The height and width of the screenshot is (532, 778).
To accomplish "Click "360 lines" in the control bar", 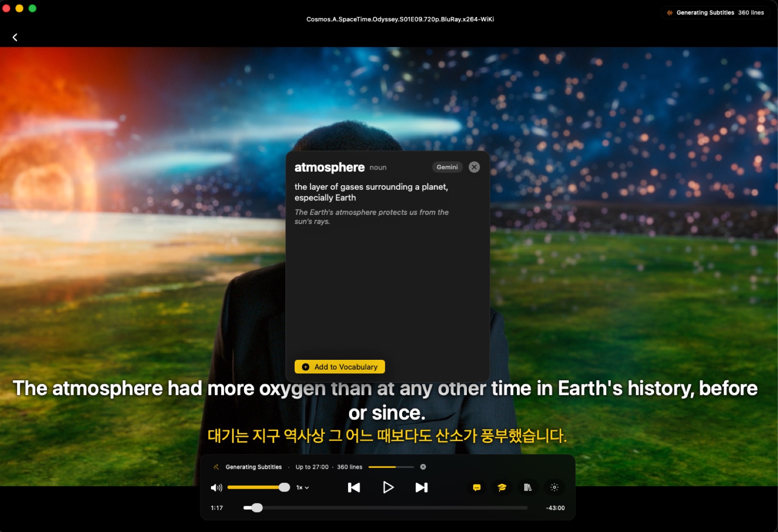I will click(x=350, y=467).
